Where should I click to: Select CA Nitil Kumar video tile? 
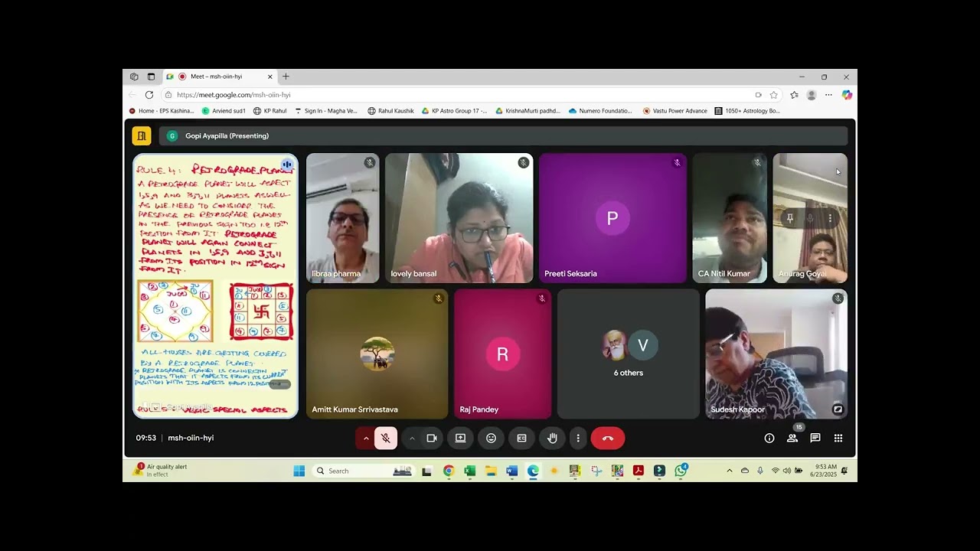pos(730,218)
